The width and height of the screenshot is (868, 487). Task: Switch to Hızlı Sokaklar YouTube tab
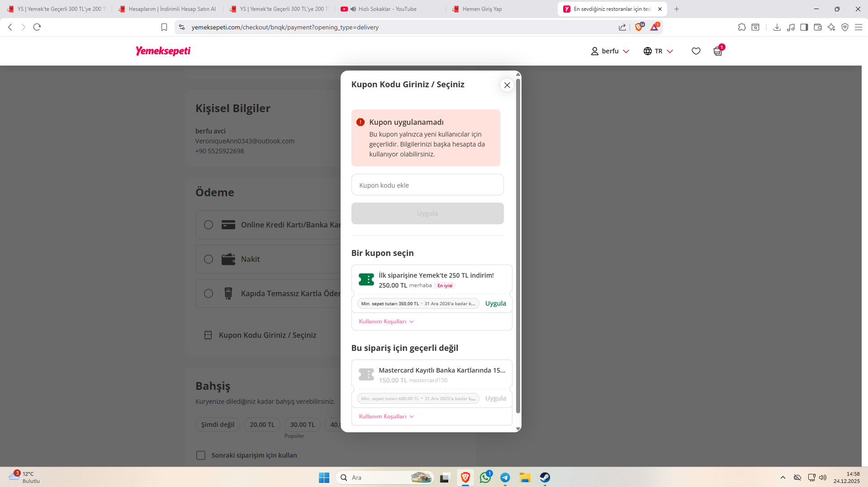point(388,9)
